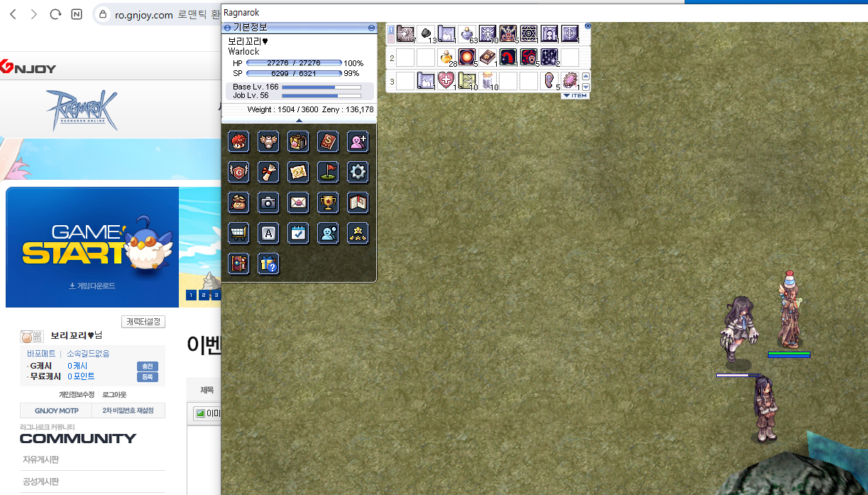Open the inventory gift box icon

(298, 141)
